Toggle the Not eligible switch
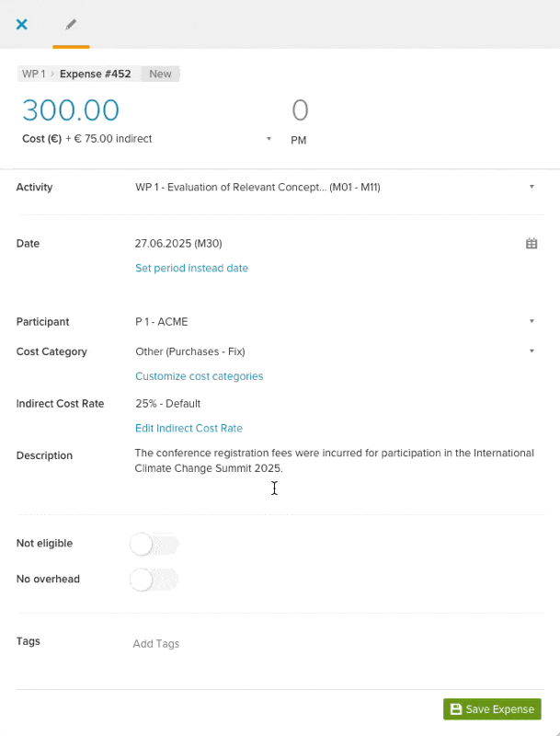The height and width of the screenshot is (736, 560). coord(154,545)
